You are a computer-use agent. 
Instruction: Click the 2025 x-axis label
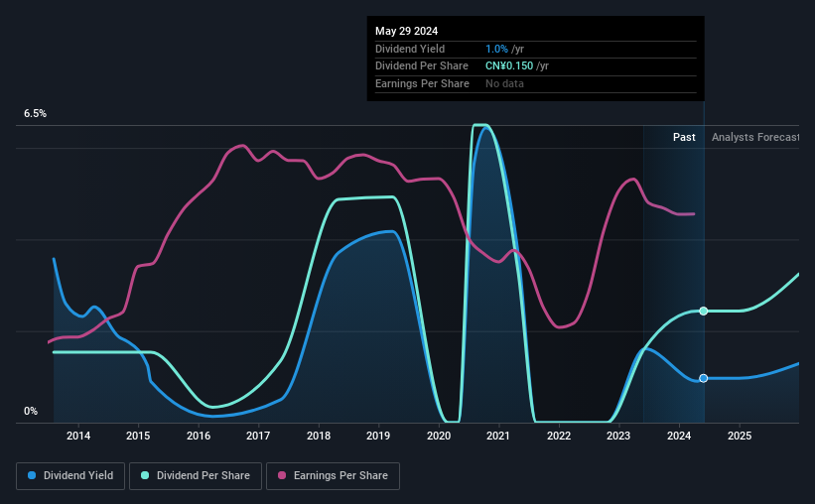pyautogui.click(x=740, y=436)
